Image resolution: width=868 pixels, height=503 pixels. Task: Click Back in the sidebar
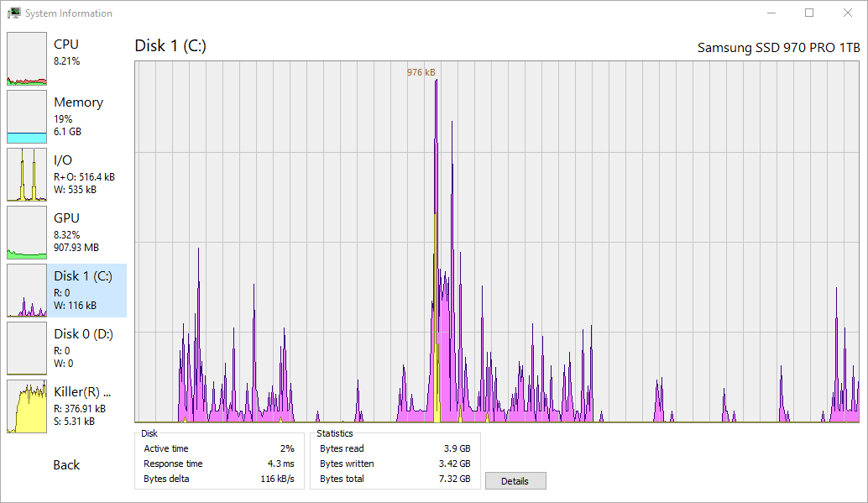click(x=65, y=464)
